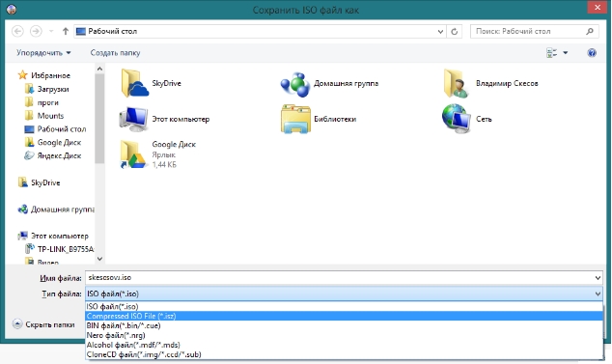This screenshot has height=364, width=612.
Task: Click the Создать папку button
Action: 115,53
